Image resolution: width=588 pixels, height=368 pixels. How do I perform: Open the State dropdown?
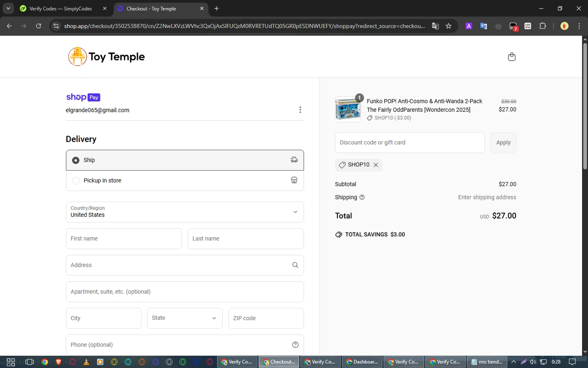185,318
